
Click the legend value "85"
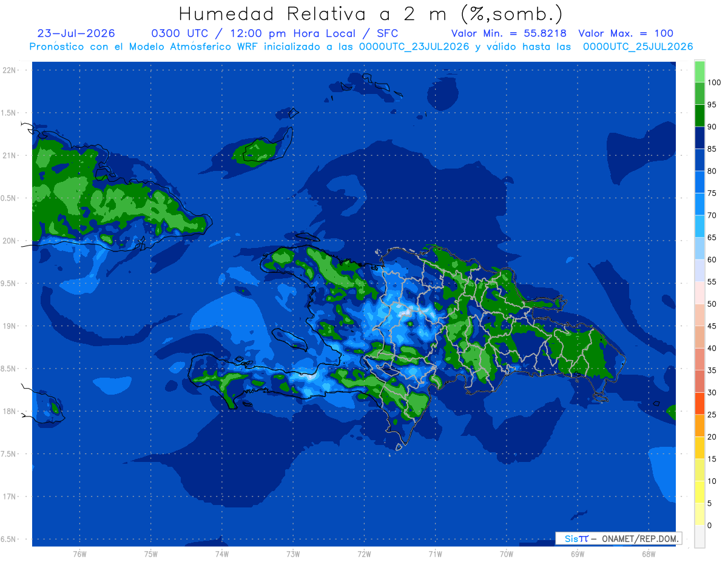pyautogui.click(x=712, y=149)
